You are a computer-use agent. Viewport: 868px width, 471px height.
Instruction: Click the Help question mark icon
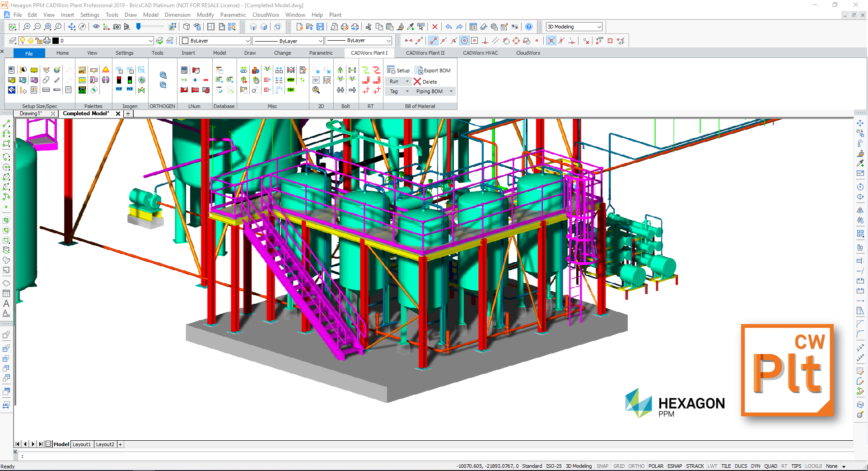click(529, 27)
